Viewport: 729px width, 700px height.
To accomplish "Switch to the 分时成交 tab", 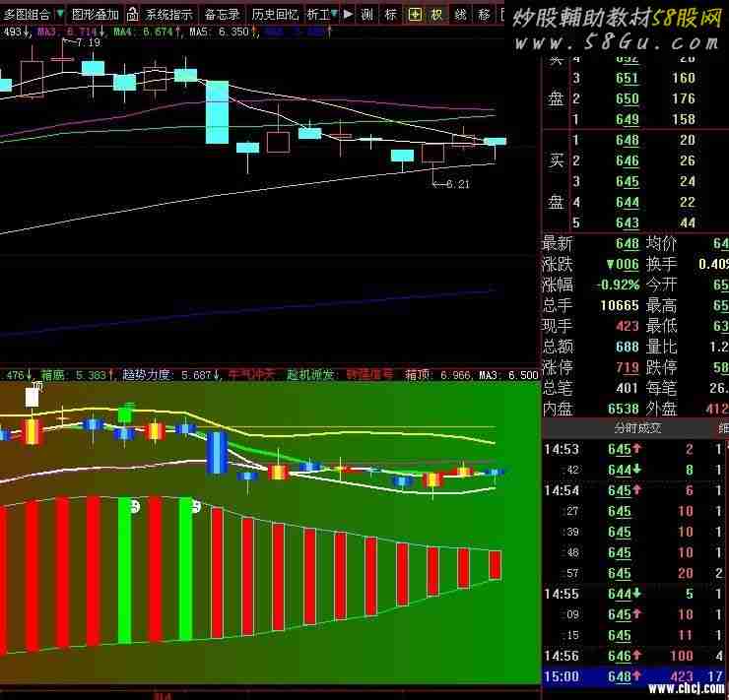I will [637, 428].
